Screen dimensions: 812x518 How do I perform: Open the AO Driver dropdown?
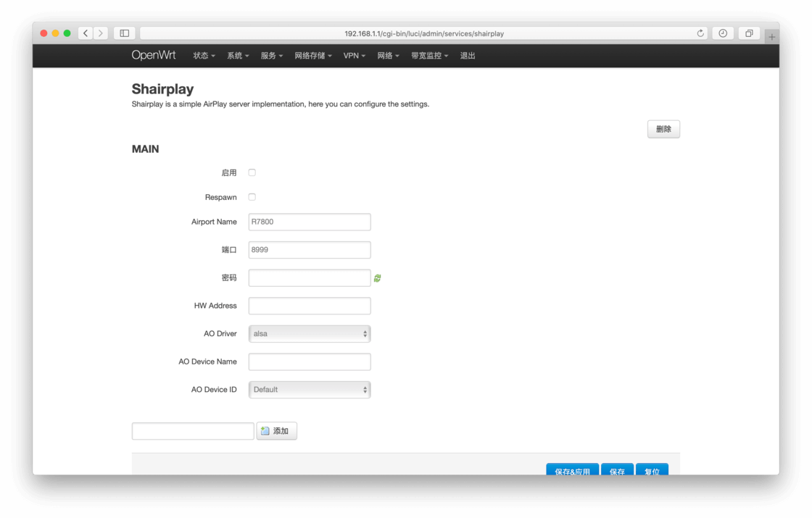[x=310, y=334]
